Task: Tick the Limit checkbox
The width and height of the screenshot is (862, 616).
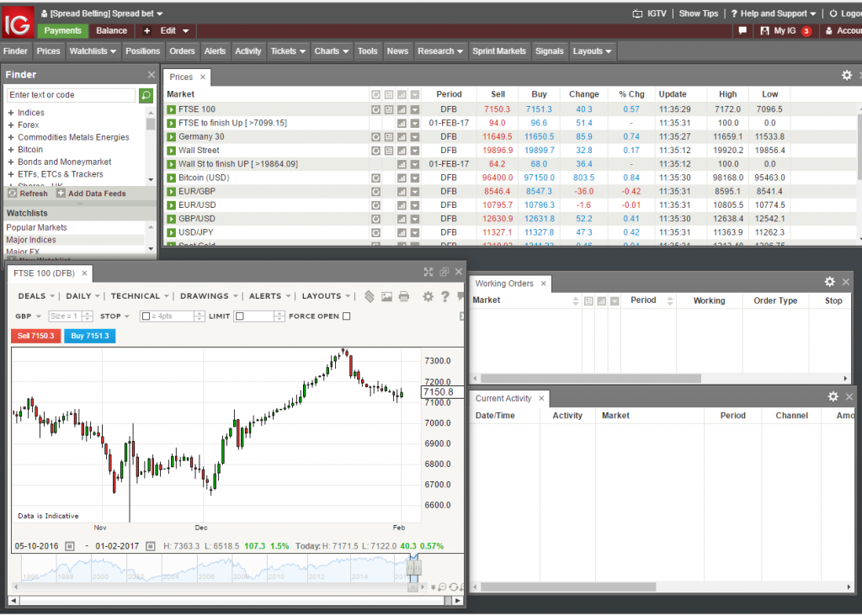Action: 239,316
